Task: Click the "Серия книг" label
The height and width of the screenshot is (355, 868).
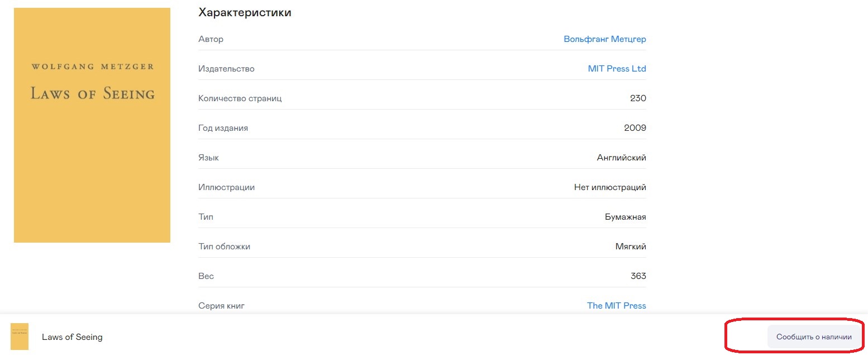Action: [x=221, y=306]
